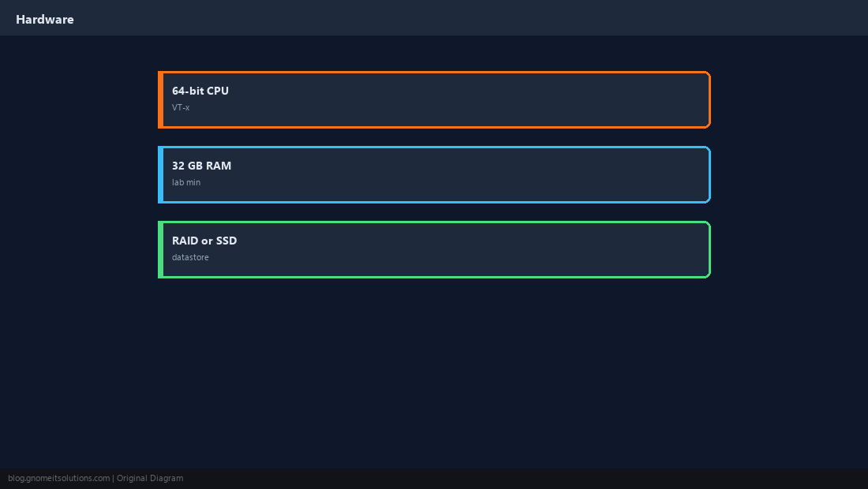The width and height of the screenshot is (868, 489).
Task: Click the 64-bit CPU heading text
Action: click(x=200, y=91)
